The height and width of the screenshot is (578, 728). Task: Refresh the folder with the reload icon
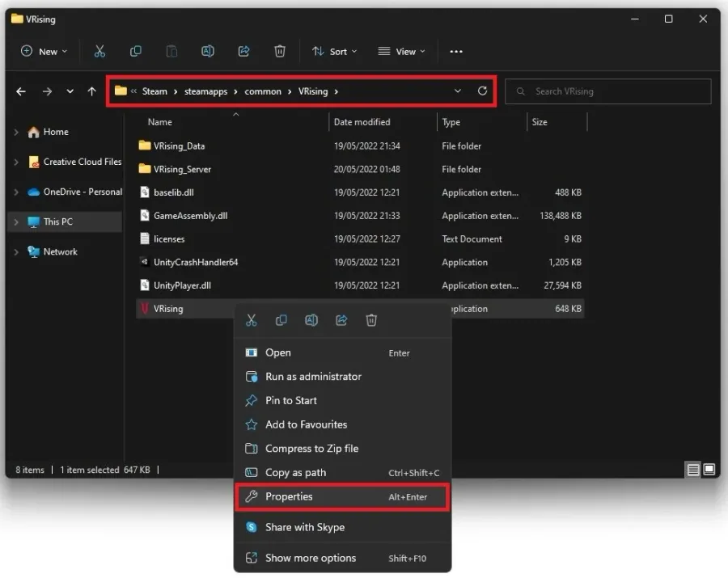[x=482, y=91]
